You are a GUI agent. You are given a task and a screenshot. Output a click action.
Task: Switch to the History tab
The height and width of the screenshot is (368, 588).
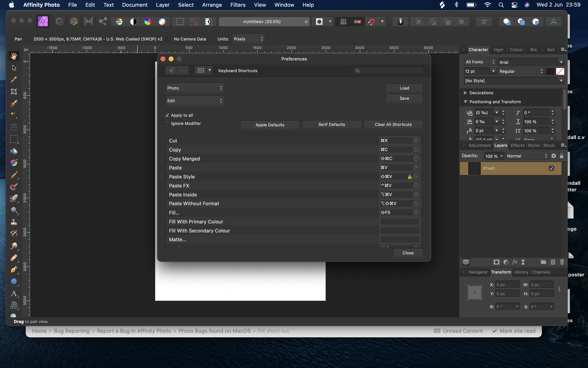pos(521,272)
